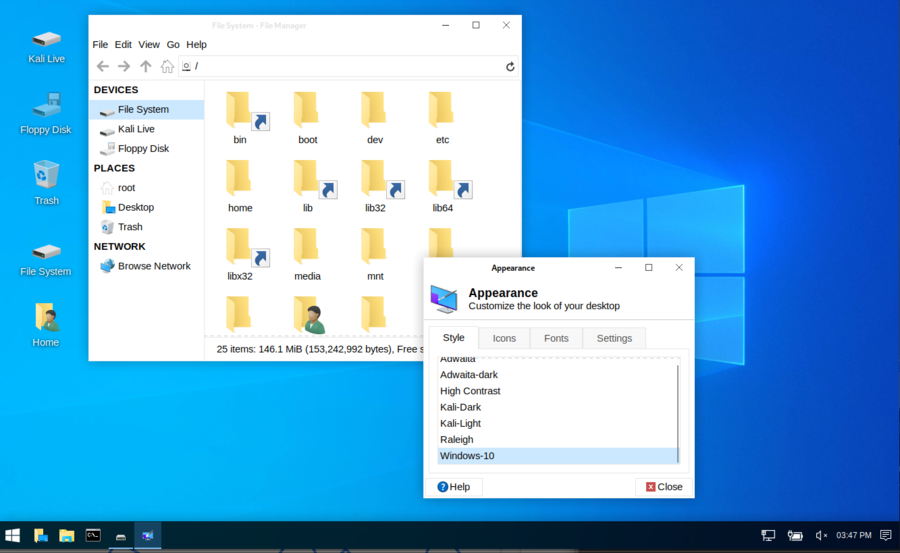This screenshot has width=900, height=553.
Task: Select the home folder in file view
Action: point(240,186)
